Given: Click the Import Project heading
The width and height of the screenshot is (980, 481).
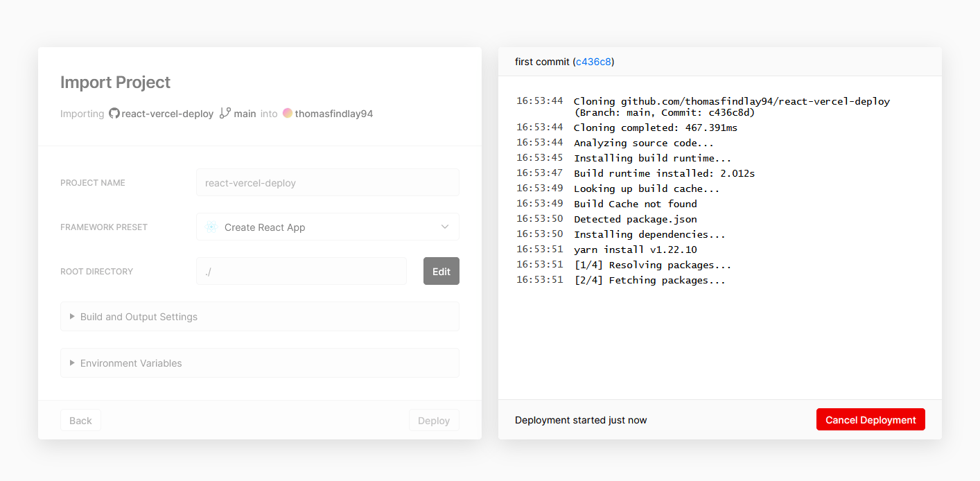Looking at the screenshot, I should pyautogui.click(x=115, y=82).
